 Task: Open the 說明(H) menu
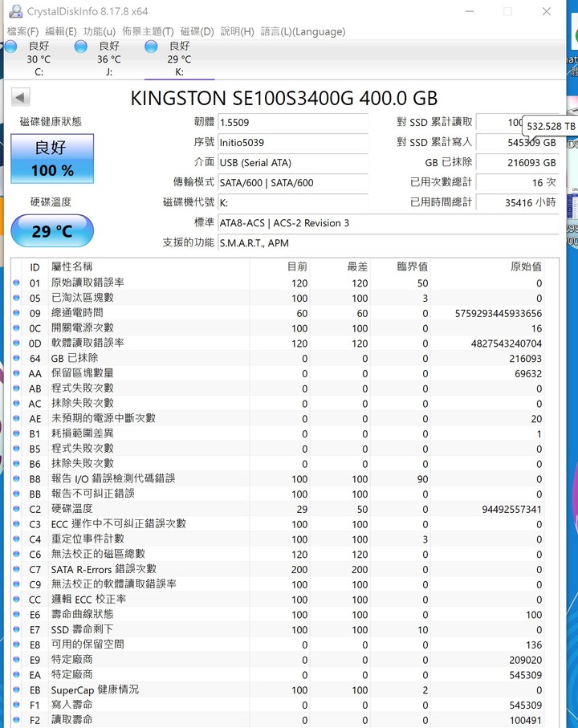tap(238, 31)
